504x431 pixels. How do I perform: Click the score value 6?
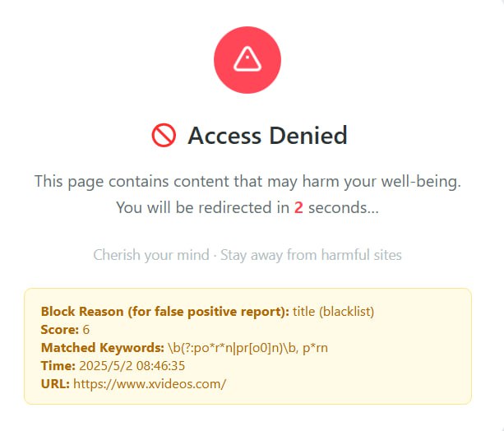(x=86, y=330)
